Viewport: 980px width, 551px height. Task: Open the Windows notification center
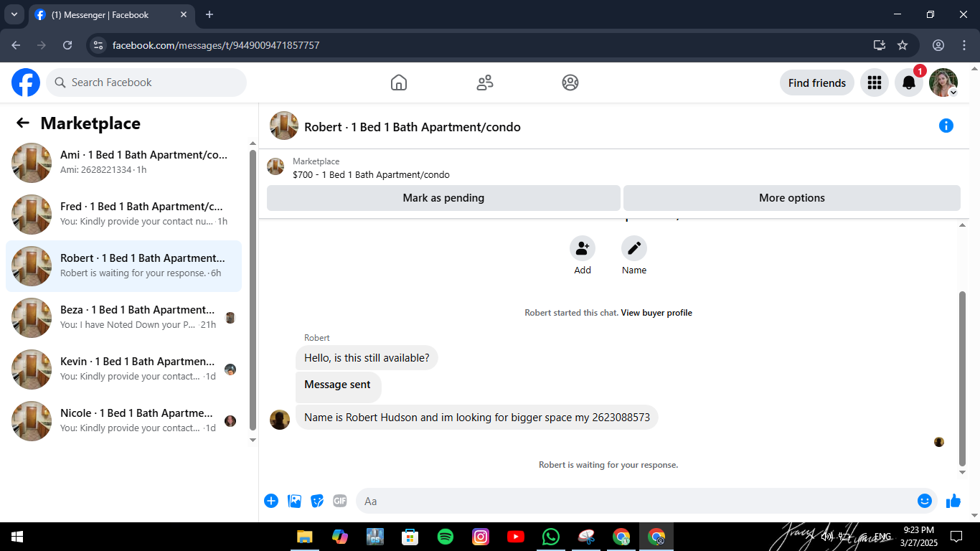tap(956, 537)
